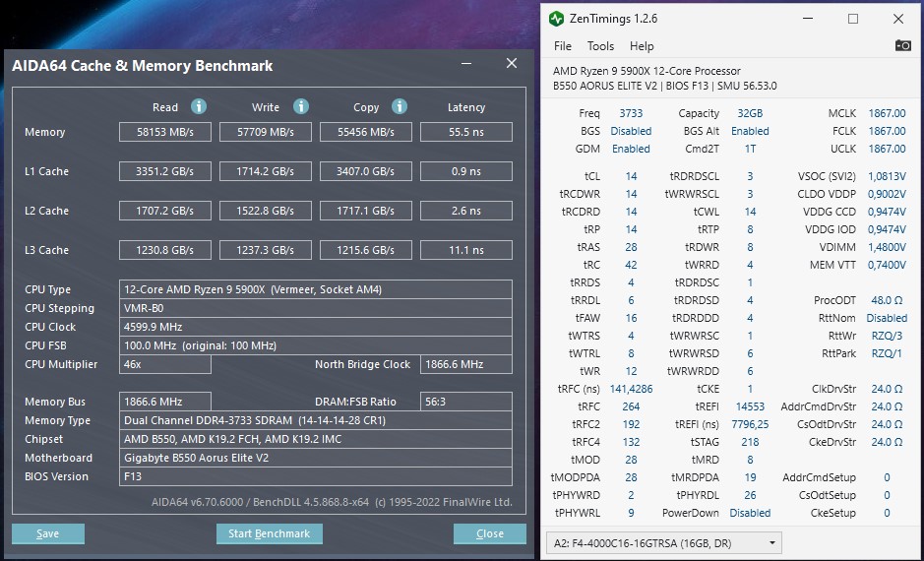Click CPU FSB value 100.0 MHz

315,345
